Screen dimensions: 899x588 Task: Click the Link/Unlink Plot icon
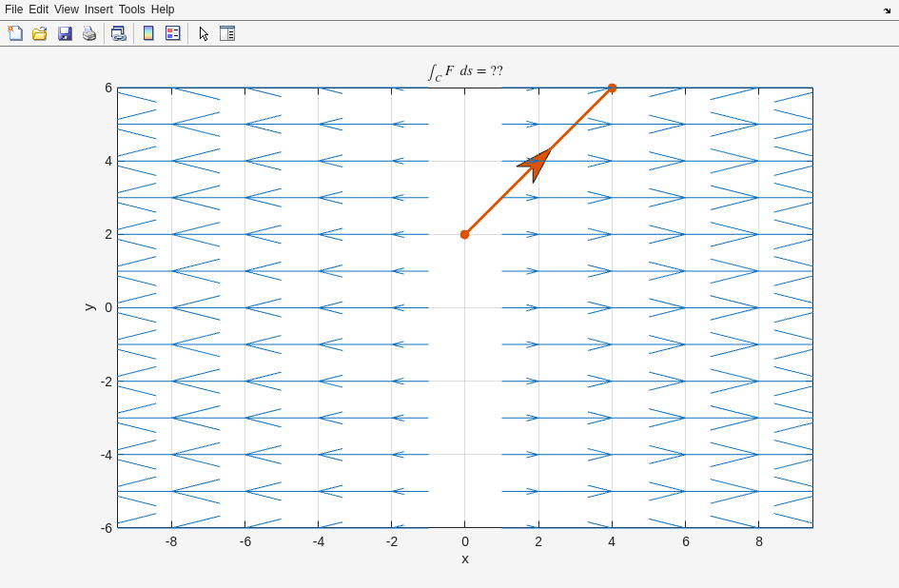118,33
